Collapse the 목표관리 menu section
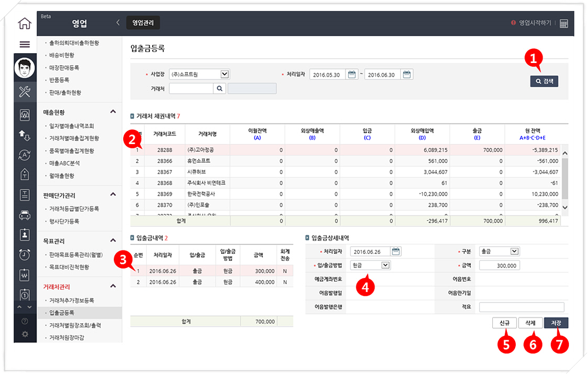Image resolution: width=588 pixels, height=377 pixels. (113, 241)
